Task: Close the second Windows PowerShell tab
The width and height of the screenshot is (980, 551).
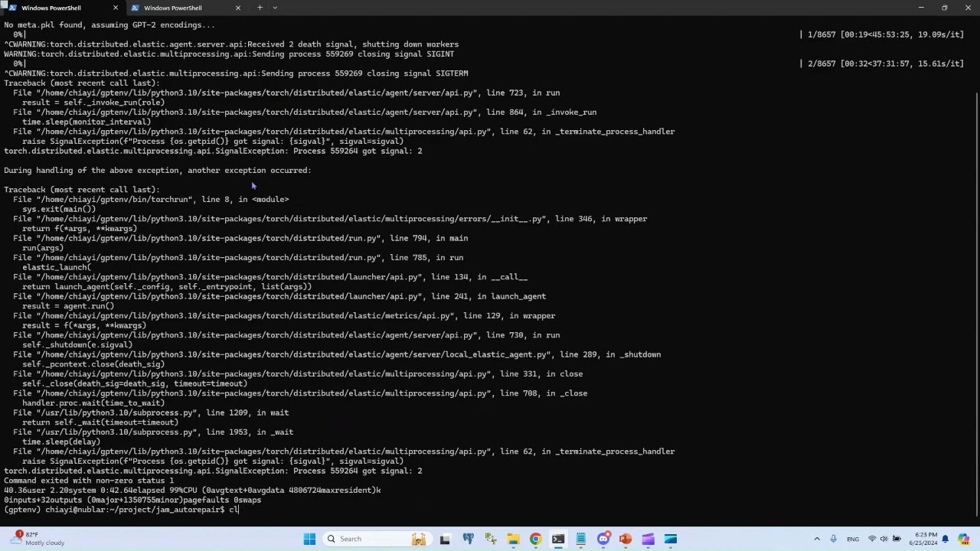Action: tap(237, 8)
